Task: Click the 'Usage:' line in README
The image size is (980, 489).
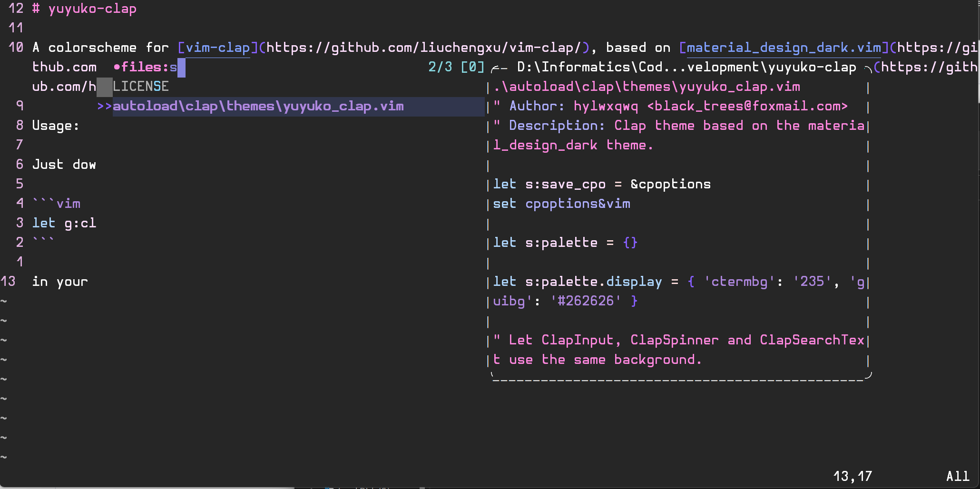Action: point(56,126)
